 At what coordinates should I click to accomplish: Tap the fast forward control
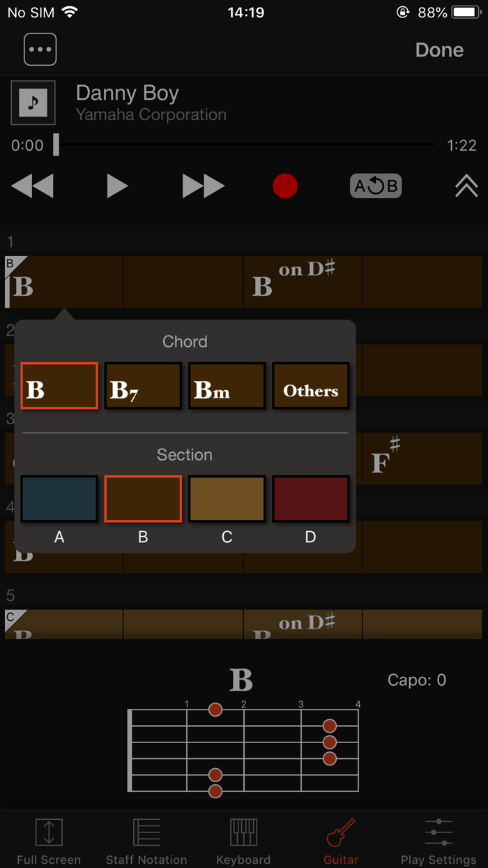click(x=202, y=186)
